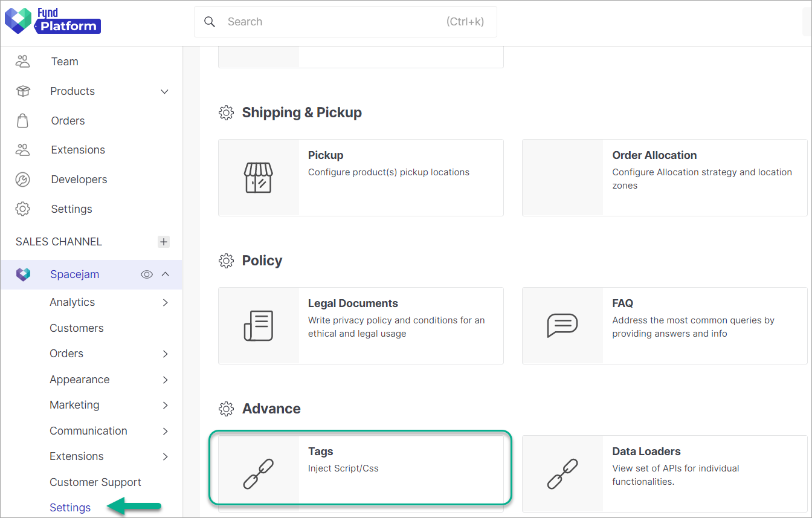The height and width of the screenshot is (518, 812).
Task: Add a sales channel with plus button
Action: [x=164, y=242]
